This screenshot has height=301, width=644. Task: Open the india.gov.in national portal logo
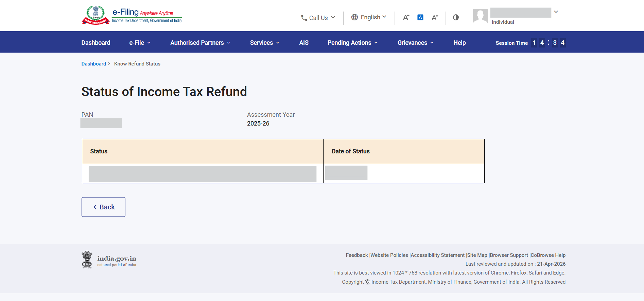[109, 260]
